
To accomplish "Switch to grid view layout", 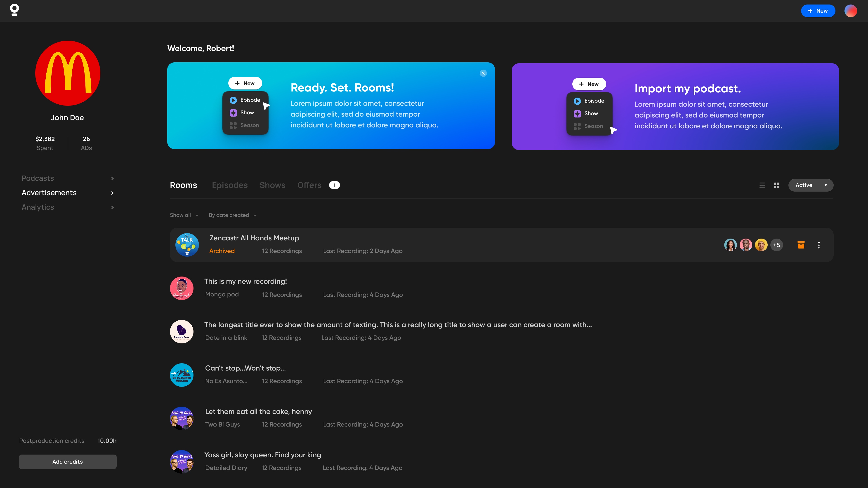I will 776,185.
